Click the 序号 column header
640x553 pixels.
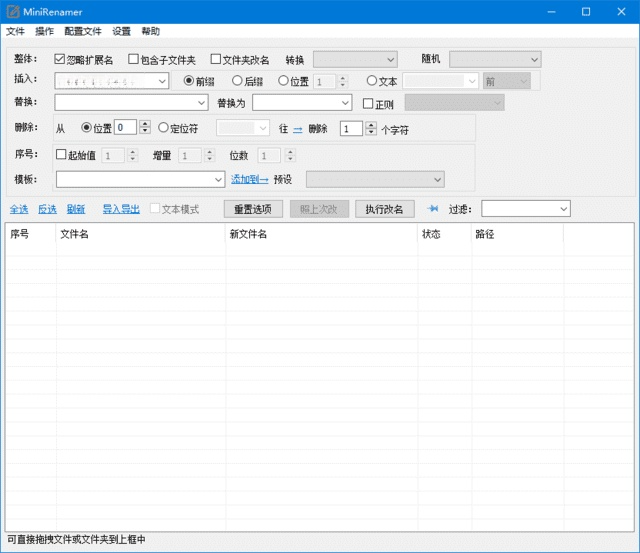[x=31, y=234]
